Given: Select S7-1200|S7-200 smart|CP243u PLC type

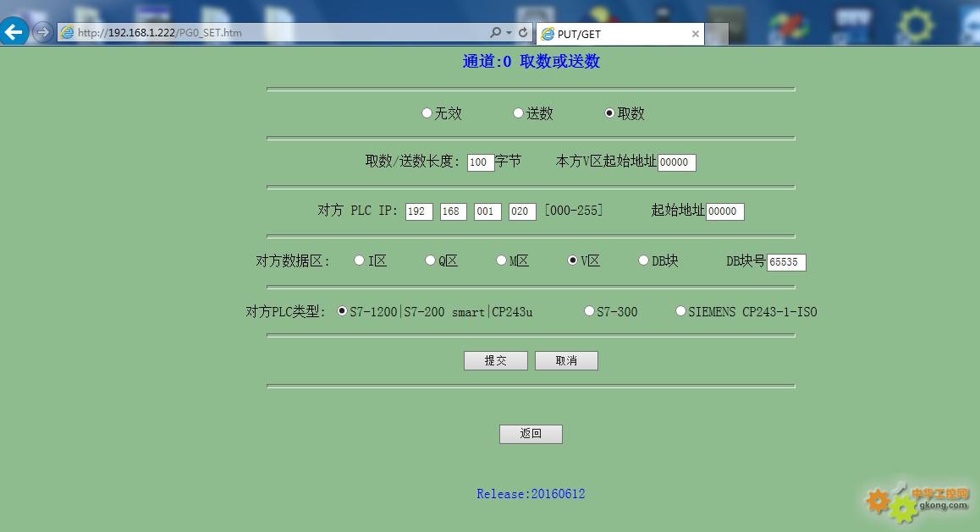Looking at the screenshot, I should point(343,311).
